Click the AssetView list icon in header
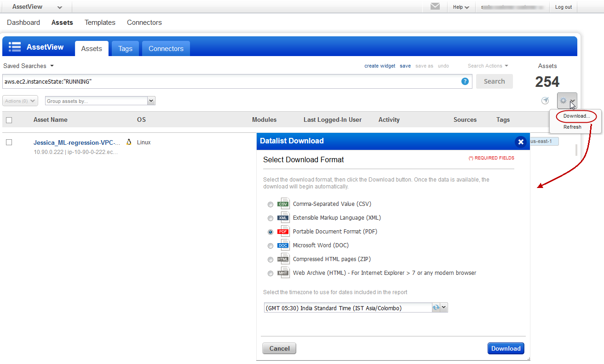The height and width of the screenshot is (364, 604). point(15,47)
